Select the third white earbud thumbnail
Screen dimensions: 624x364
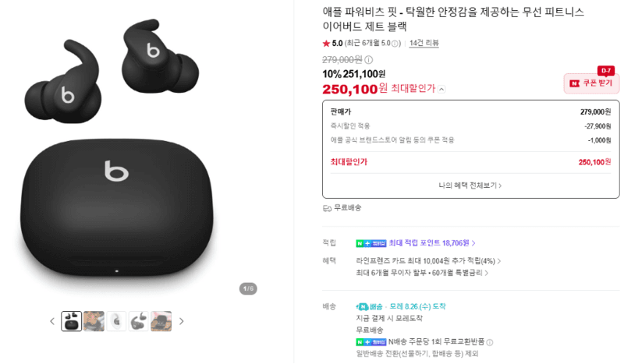116,321
